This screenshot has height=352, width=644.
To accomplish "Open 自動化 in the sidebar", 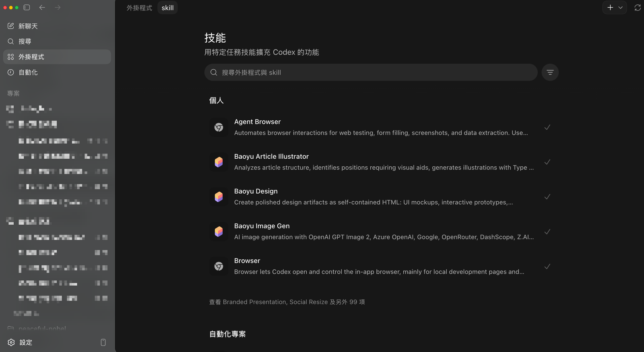I will point(57,72).
